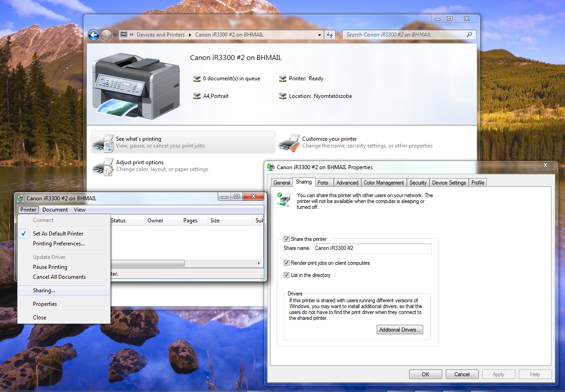Open the Device Settings tab
Image resolution: width=565 pixels, height=392 pixels.
pos(449,183)
